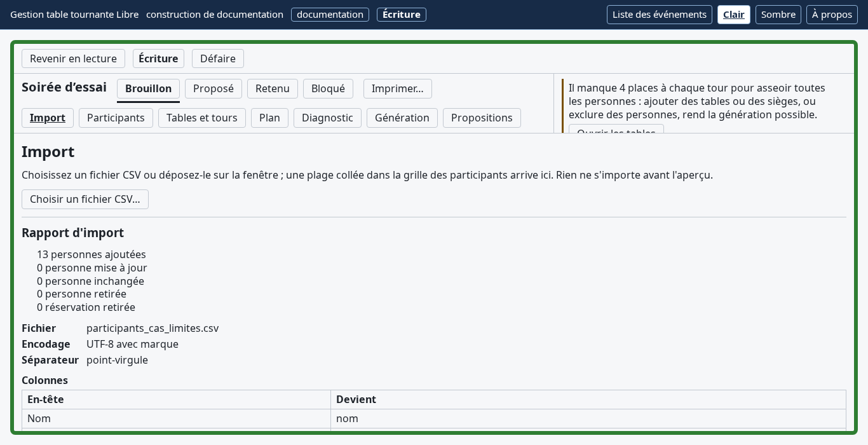Click the app title Gestion table tournante Libre
The height and width of the screenshot is (445, 868).
coord(74,15)
